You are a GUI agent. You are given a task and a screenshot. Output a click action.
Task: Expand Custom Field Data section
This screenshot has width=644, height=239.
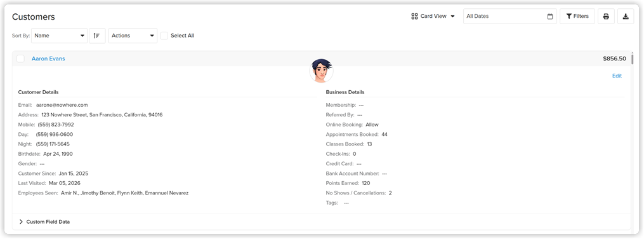[44, 222]
